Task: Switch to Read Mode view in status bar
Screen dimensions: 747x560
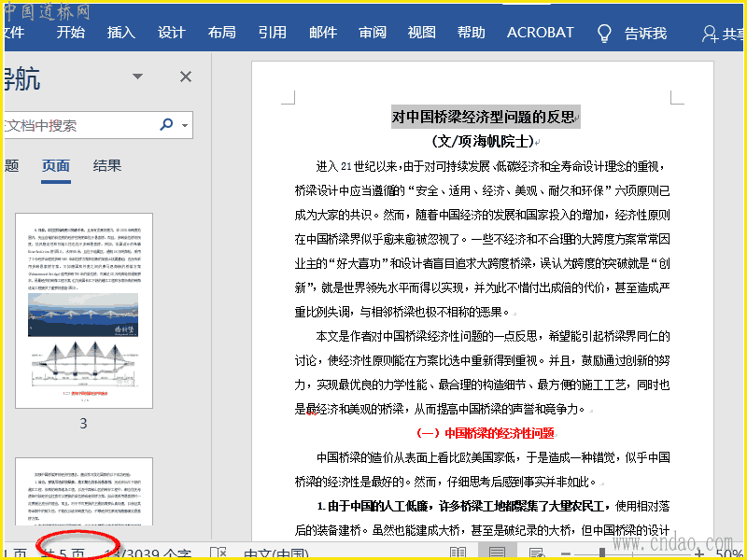Action: click(x=458, y=553)
